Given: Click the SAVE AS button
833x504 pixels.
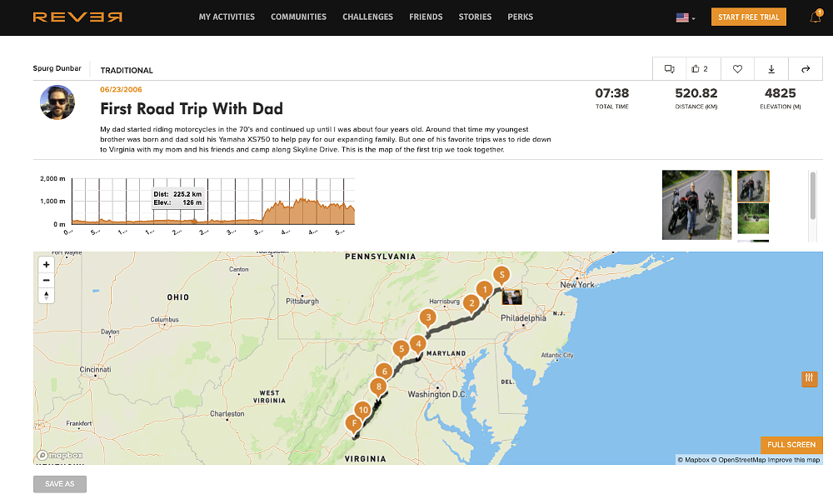Looking at the screenshot, I should pos(59,483).
